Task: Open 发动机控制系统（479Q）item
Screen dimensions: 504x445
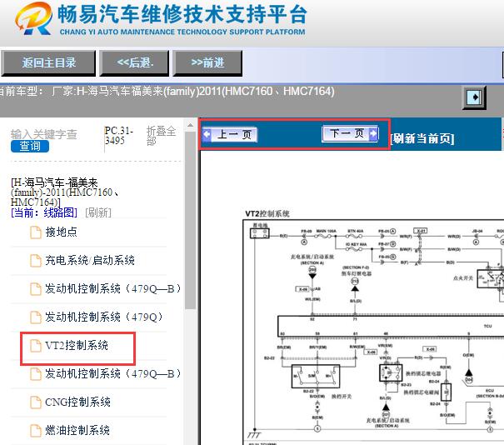Action: pyautogui.click(x=104, y=317)
